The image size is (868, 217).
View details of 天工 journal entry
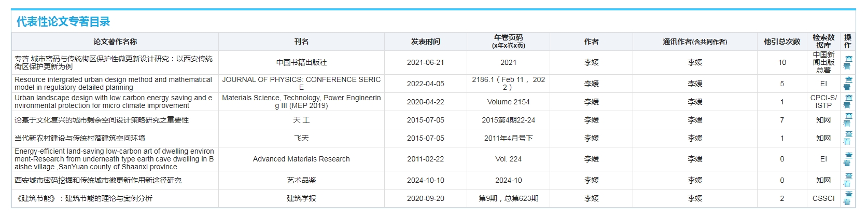tap(848, 120)
